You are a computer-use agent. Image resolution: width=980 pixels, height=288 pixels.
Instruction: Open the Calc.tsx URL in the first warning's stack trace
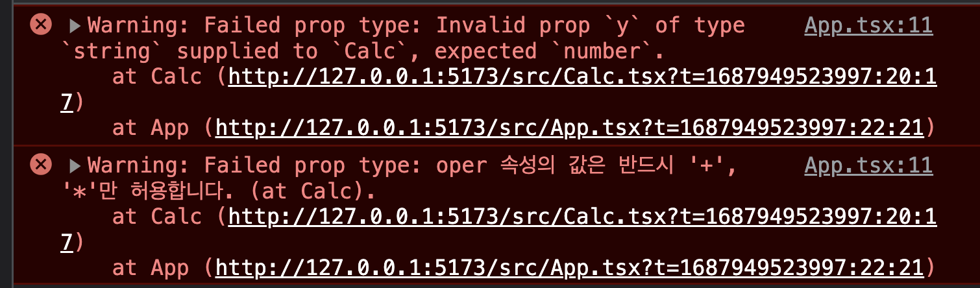click(x=582, y=77)
